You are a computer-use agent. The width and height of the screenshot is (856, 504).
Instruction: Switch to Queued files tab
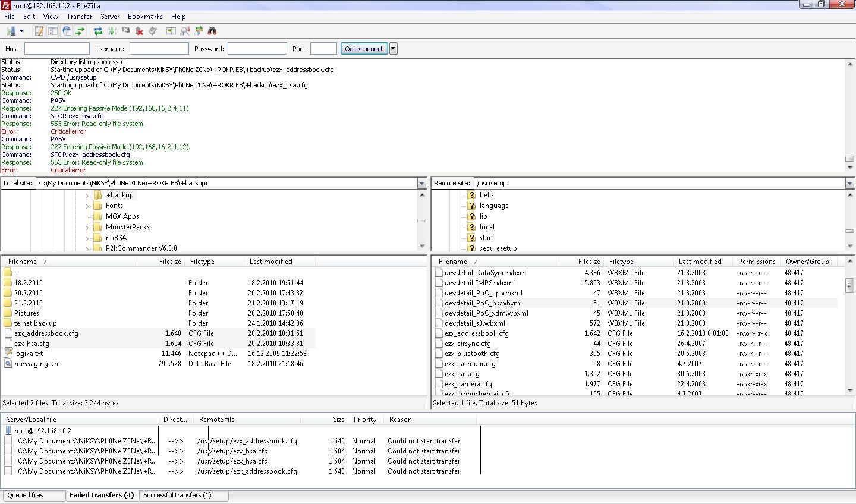click(34, 495)
